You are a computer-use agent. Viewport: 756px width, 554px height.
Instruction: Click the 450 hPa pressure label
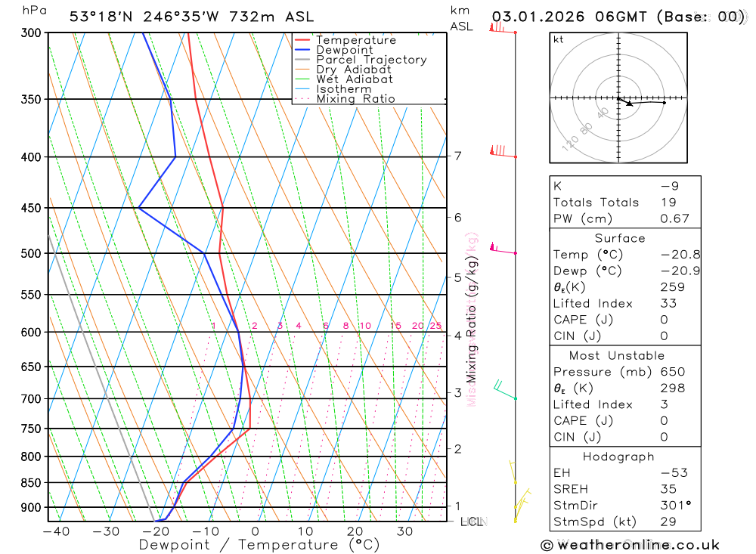[33, 209]
